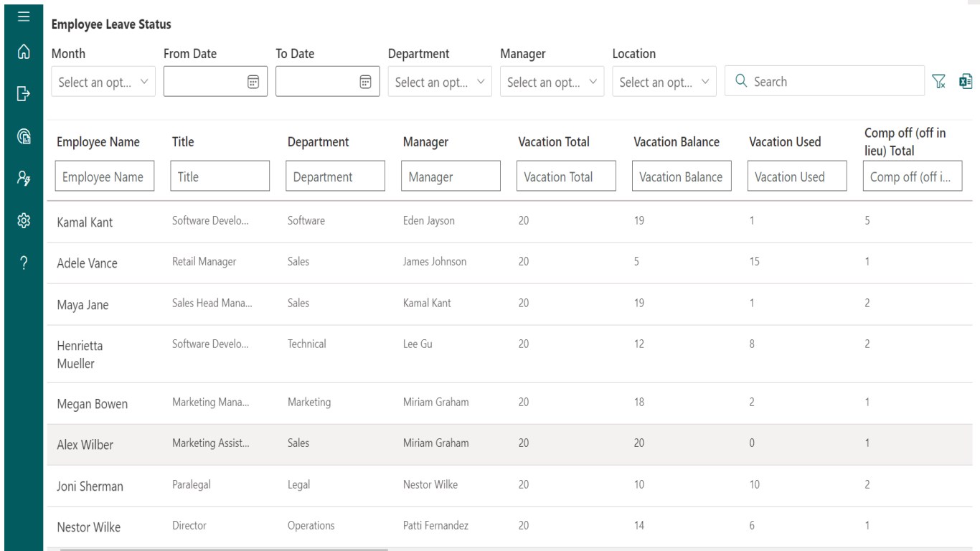This screenshot has width=980, height=551.
Task: Go to the Home sidebar icon
Action: [x=23, y=52]
